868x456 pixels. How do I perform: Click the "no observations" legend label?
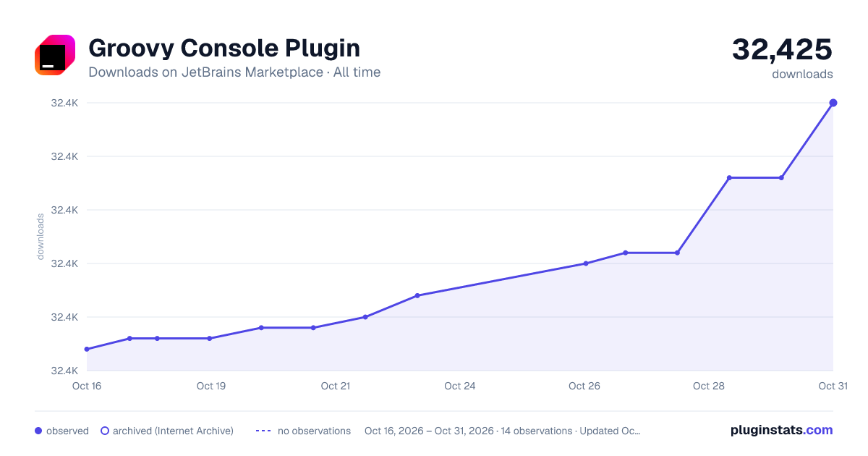[x=314, y=431]
